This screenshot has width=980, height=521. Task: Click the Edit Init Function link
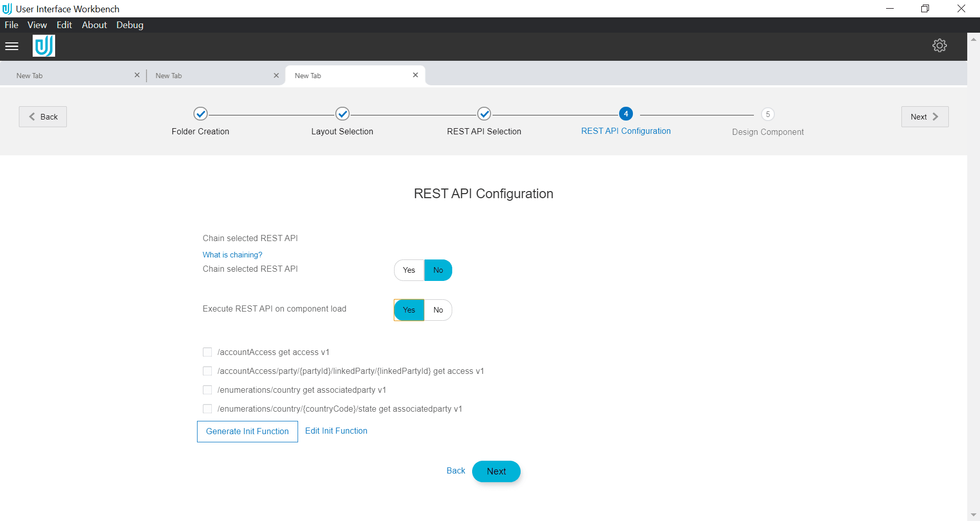tap(336, 431)
